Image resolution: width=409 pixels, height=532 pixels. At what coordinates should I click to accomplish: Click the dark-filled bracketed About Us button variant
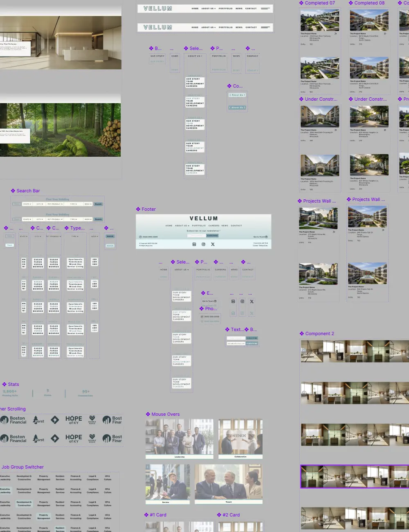click(x=237, y=108)
